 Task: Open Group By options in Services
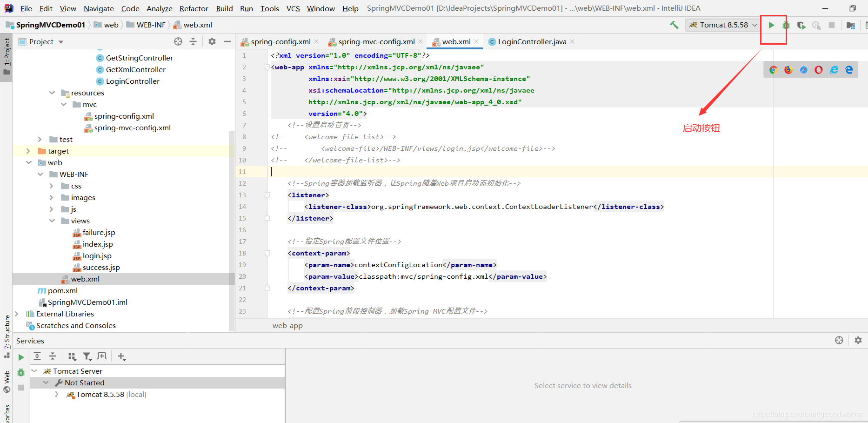click(x=72, y=356)
